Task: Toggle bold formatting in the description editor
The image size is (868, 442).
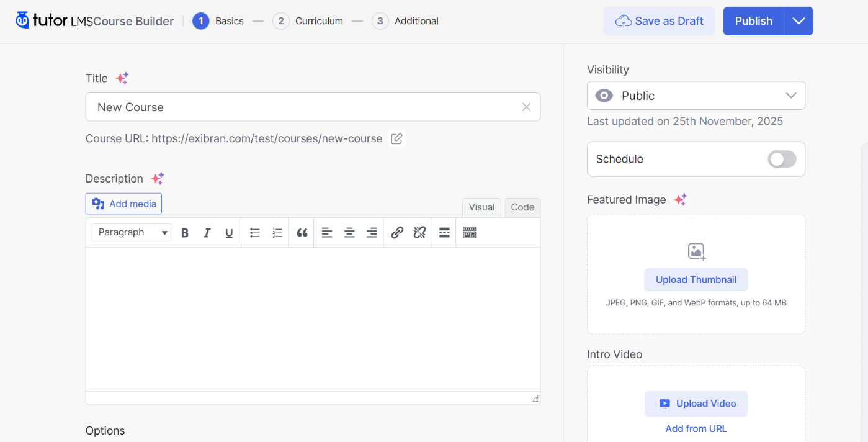Action: pyautogui.click(x=185, y=232)
